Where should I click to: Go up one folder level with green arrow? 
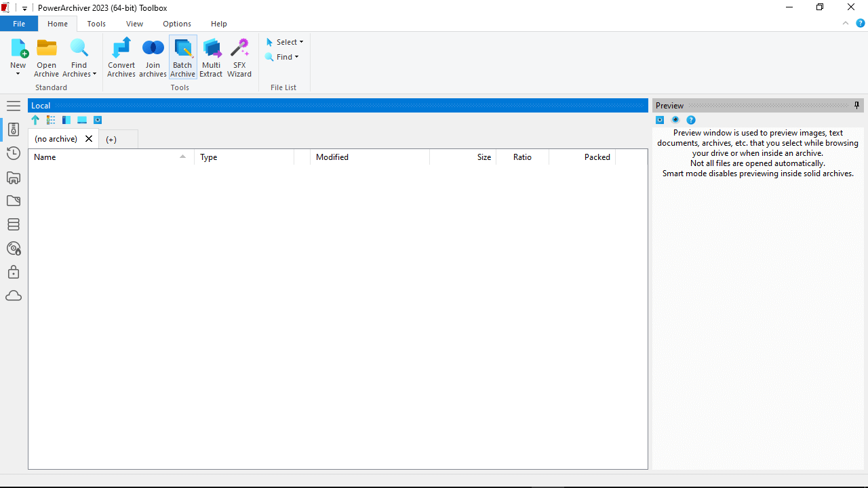click(x=35, y=120)
